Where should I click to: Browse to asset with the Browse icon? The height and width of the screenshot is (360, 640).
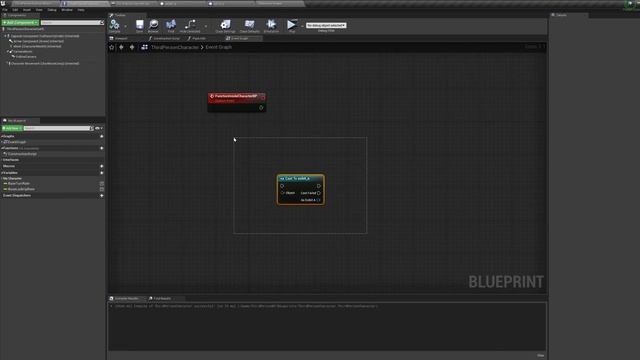(153, 25)
